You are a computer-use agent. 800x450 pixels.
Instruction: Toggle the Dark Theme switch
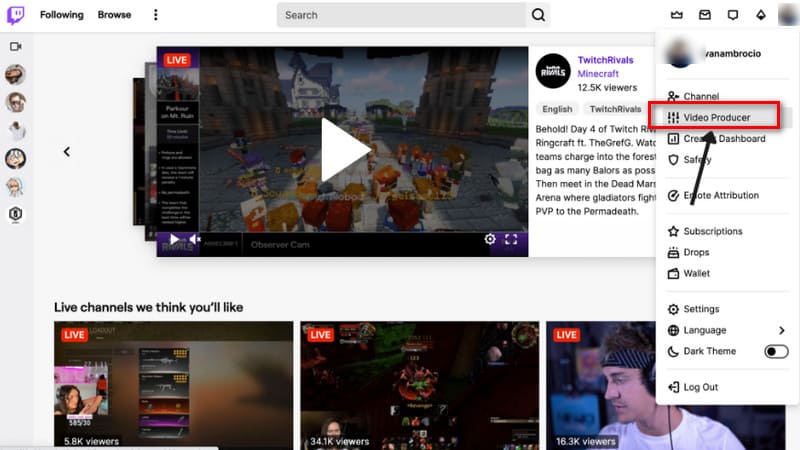click(x=776, y=352)
